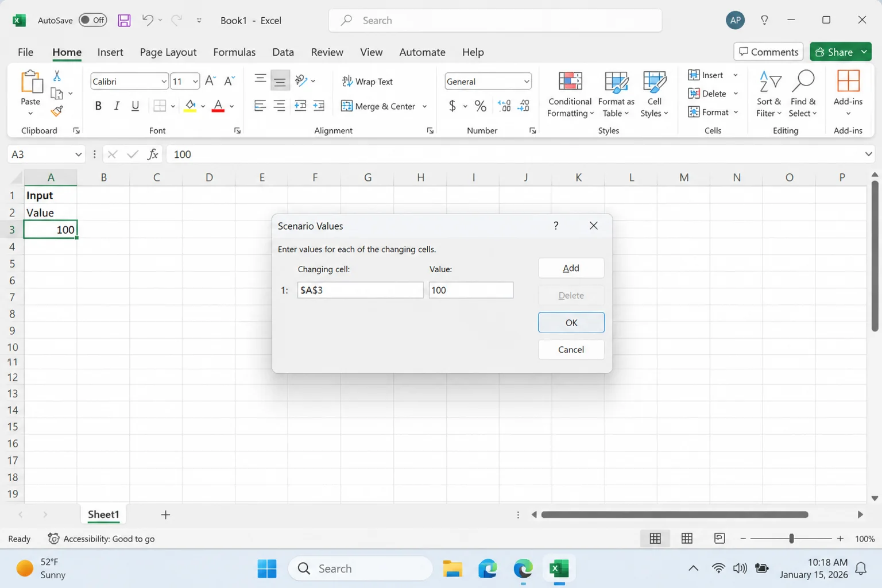The image size is (882, 588).
Task: Click the Decrease Indent icon
Action: point(300,106)
